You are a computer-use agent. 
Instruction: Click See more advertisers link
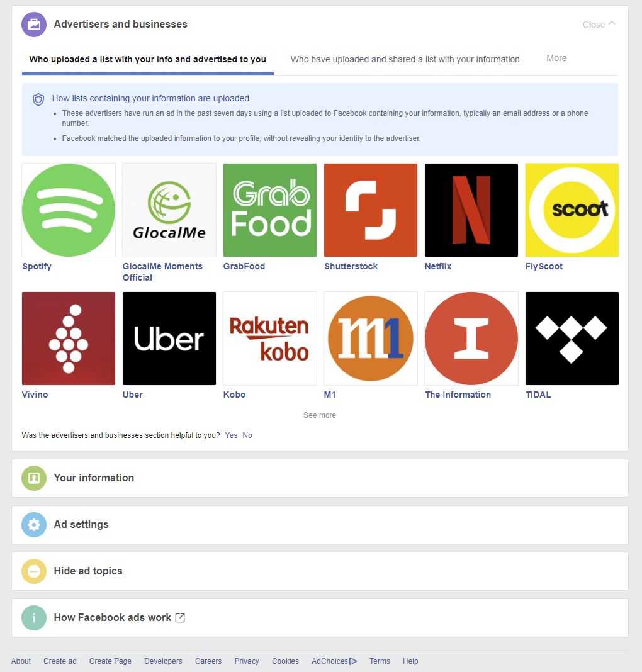[320, 415]
